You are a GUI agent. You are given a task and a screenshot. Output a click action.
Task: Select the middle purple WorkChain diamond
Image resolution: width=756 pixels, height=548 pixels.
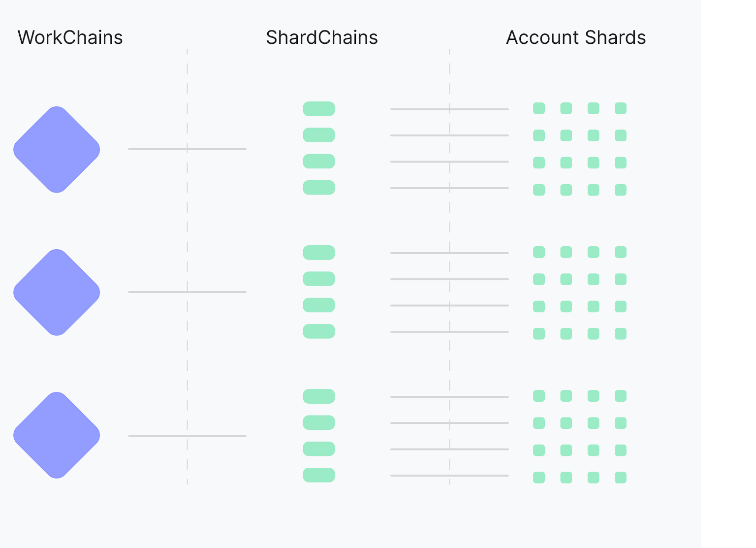[57, 292]
